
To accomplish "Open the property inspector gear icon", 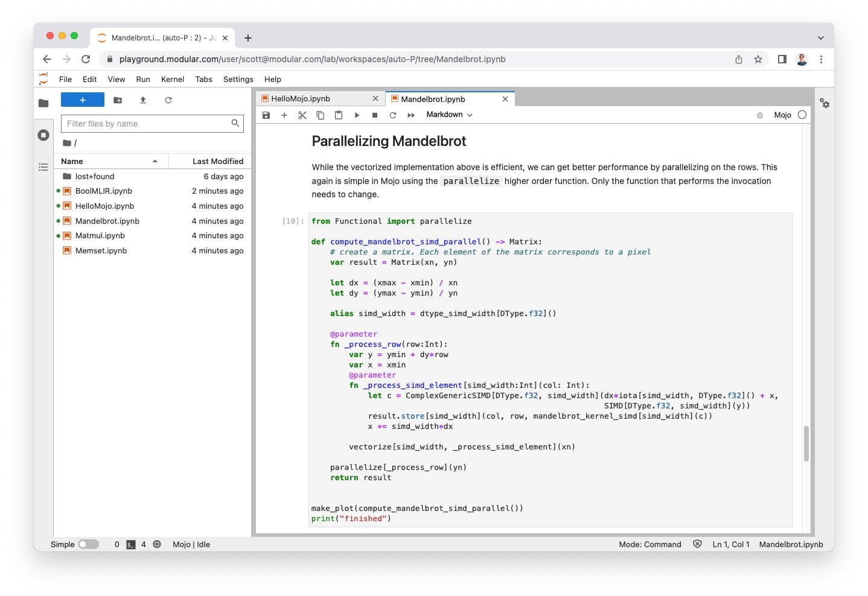I will tap(825, 104).
